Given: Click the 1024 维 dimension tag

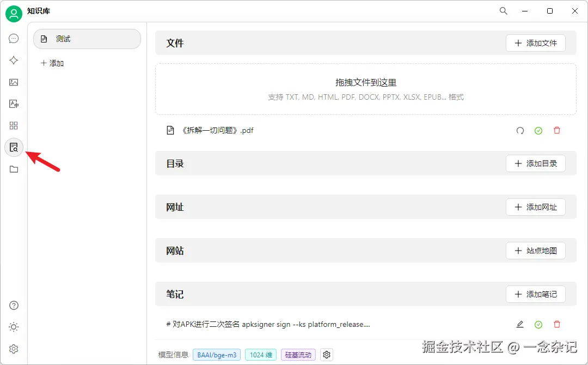Looking at the screenshot, I should [261, 355].
